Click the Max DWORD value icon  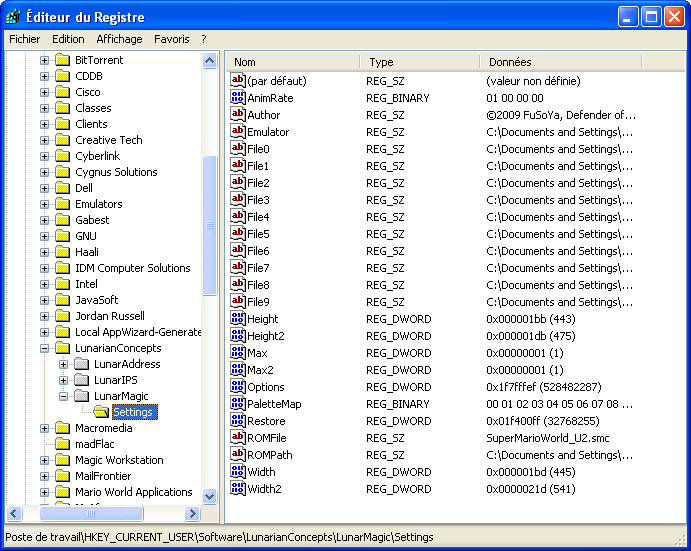(x=238, y=353)
